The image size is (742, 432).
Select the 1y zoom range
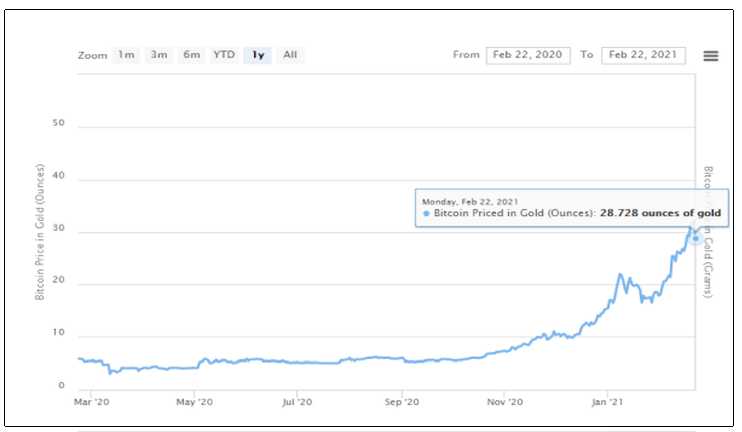coord(258,55)
